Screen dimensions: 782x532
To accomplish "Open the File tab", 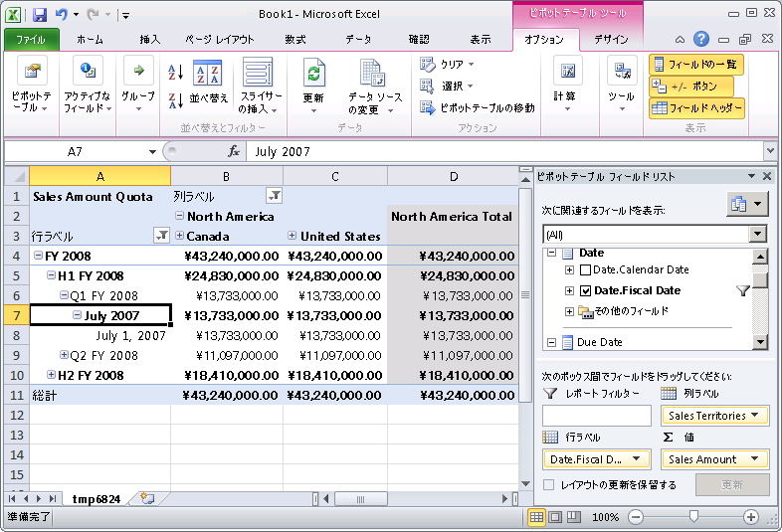I will (32, 40).
